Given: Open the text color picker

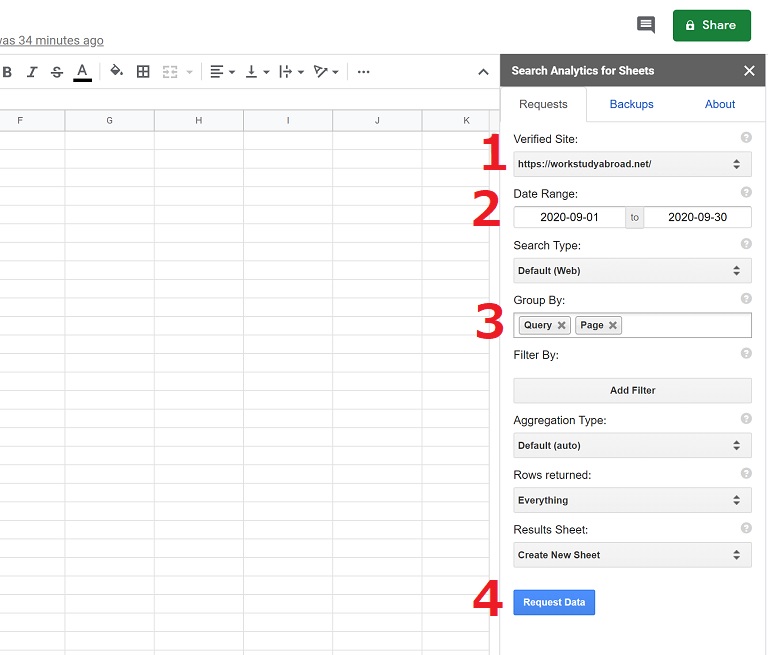Looking at the screenshot, I should 82,72.
